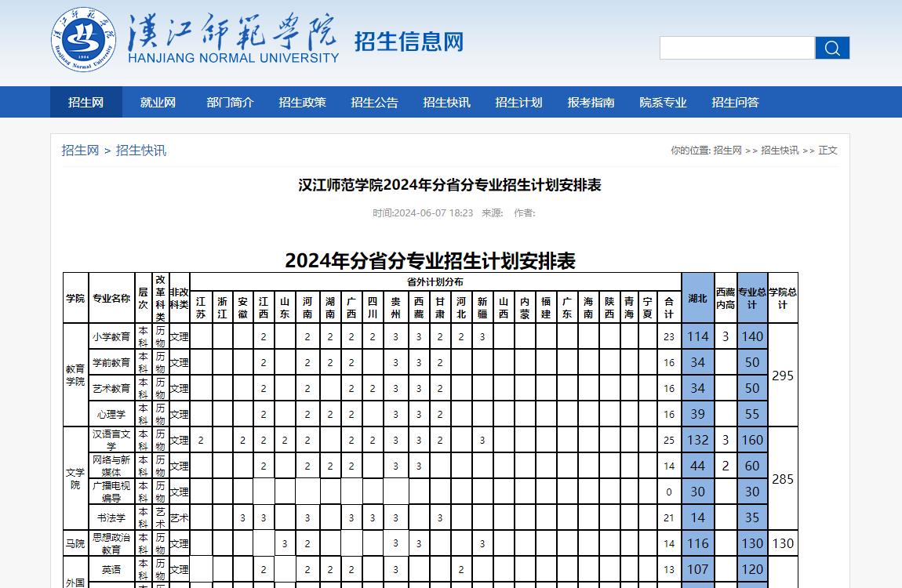Click college total 295 for 教育学院

pyautogui.click(x=782, y=376)
